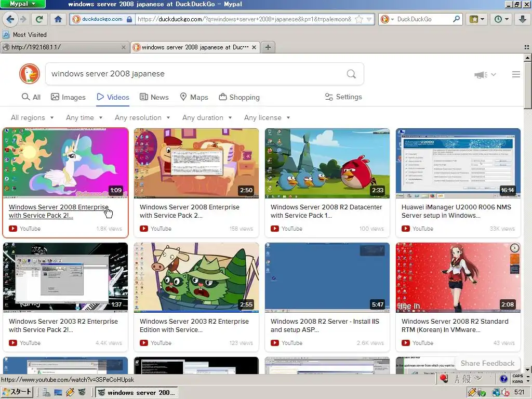Open the search Settings menu
532x399 pixels.
point(343,97)
